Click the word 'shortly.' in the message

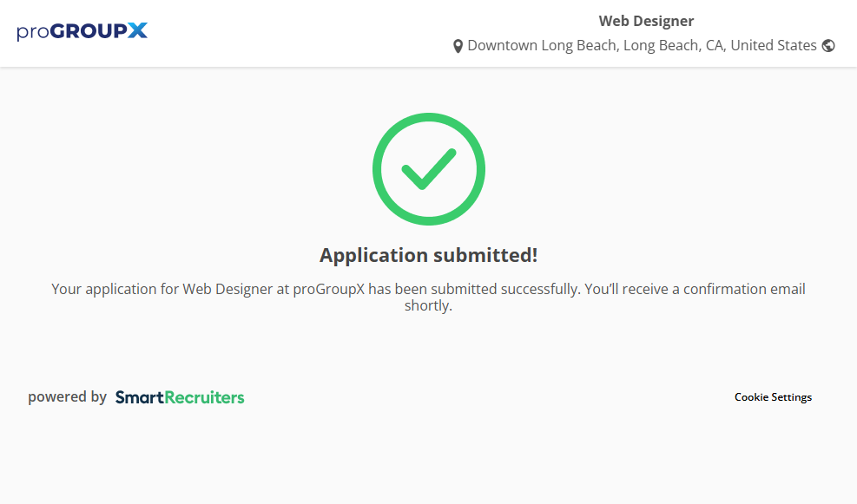point(428,305)
